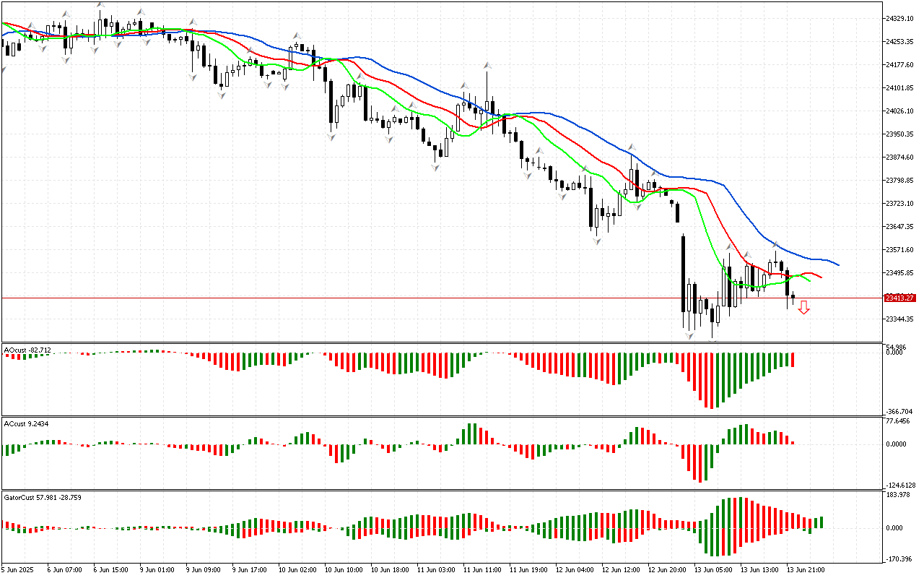Select down fractal below 12 Jun 04:00 low
The image size is (924, 578).
(597, 241)
